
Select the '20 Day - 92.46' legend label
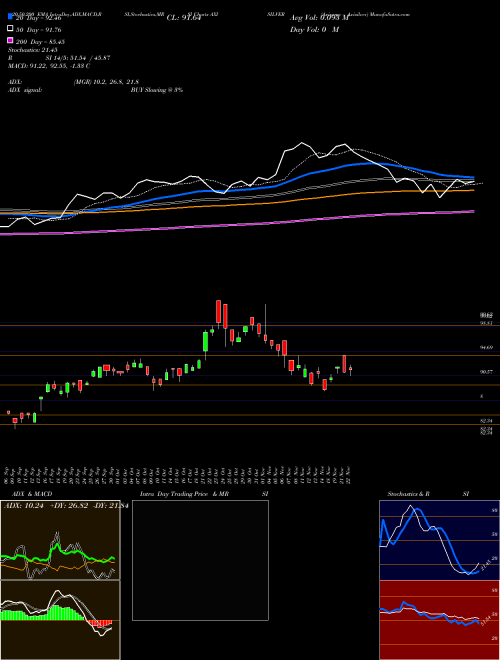click(x=39, y=18)
